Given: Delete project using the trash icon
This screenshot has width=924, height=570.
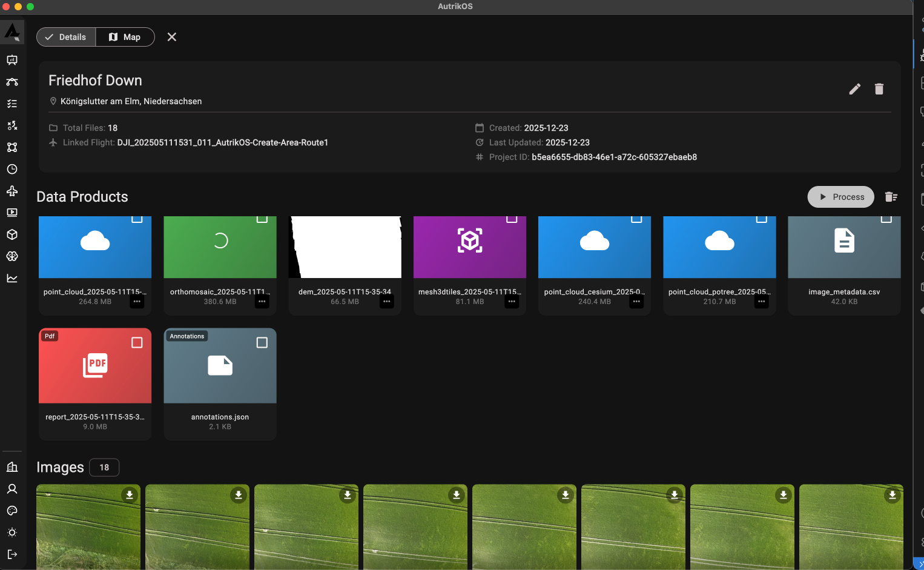Looking at the screenshot, I should pos(879,89).
